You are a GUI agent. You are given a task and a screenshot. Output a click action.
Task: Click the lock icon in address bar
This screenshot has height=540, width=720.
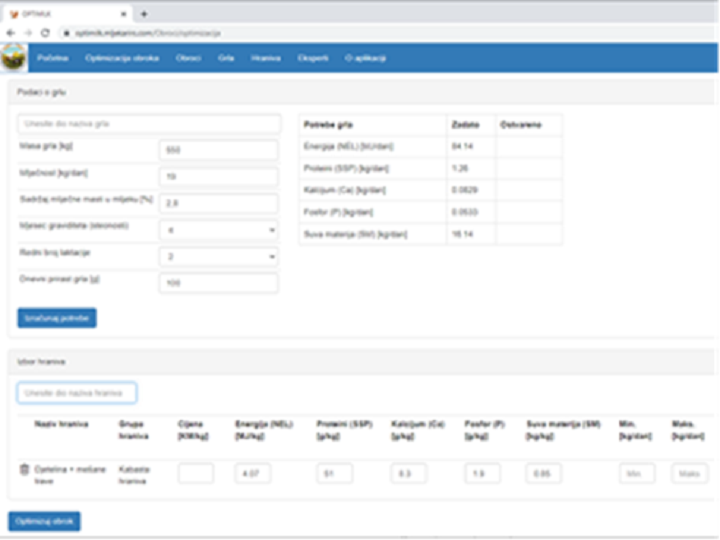tap(67, 33)
